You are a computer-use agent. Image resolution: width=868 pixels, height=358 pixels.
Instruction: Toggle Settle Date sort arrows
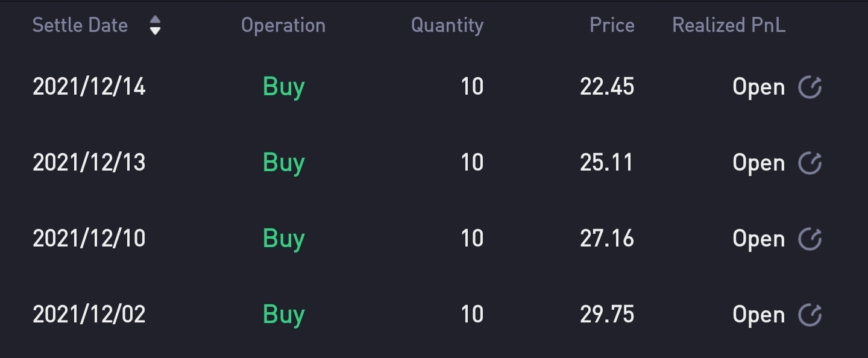pos(155,25)
